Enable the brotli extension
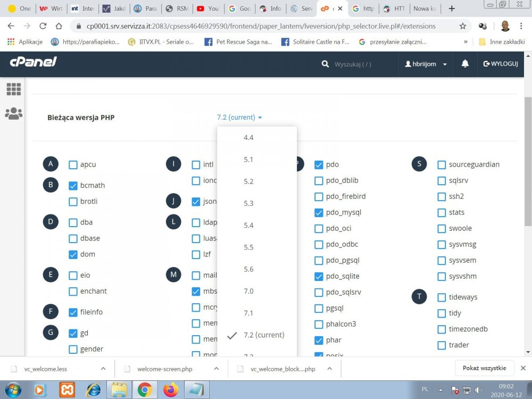The width and height of the screenshot is (532, 399). point(73,202)
